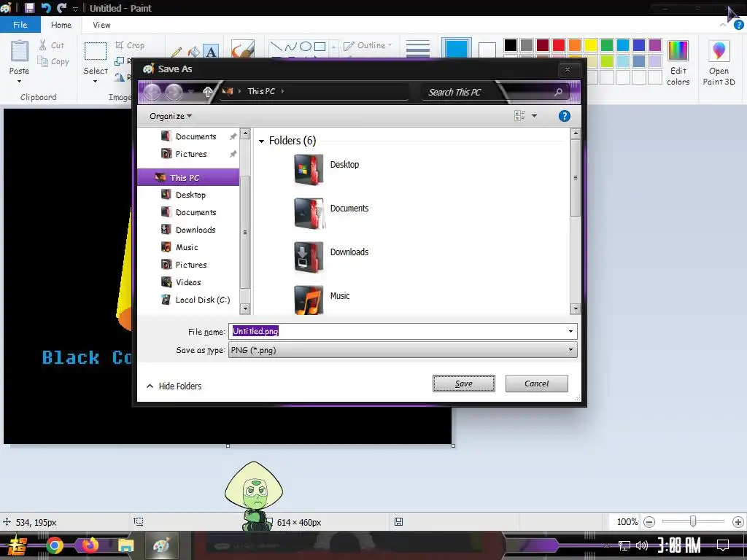Select the Pencil tool in Paint
The image size is (747, 560).
click(x=177, y=52)
